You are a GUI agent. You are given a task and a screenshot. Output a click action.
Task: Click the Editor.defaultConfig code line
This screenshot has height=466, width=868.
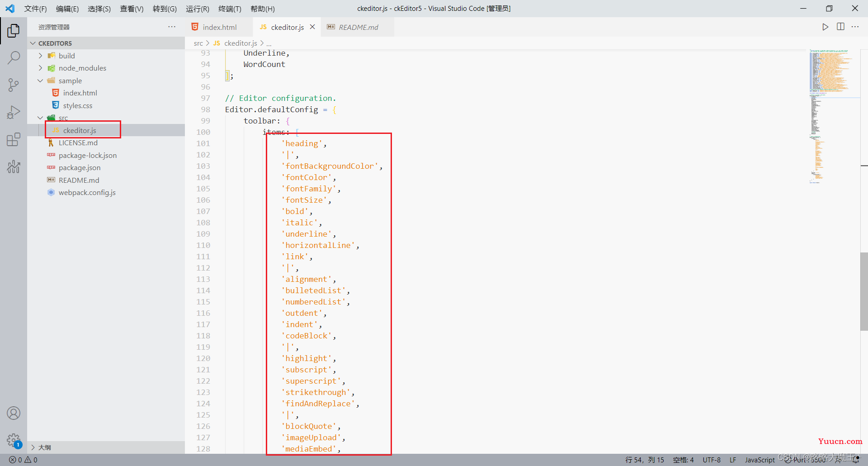coord(281,109)
